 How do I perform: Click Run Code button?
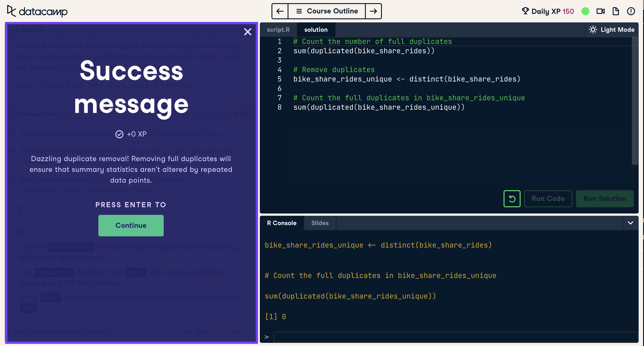pyautogui.click(x=548, y=199)
